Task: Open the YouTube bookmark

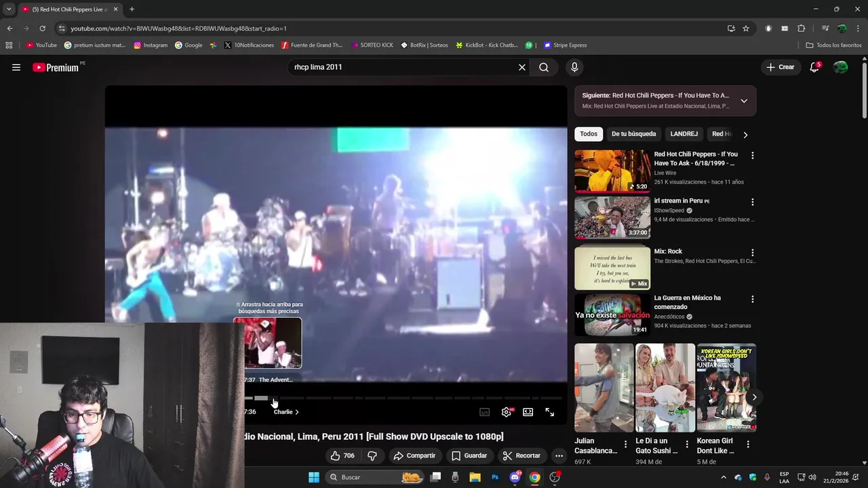Action: click(x=41, y=45)
